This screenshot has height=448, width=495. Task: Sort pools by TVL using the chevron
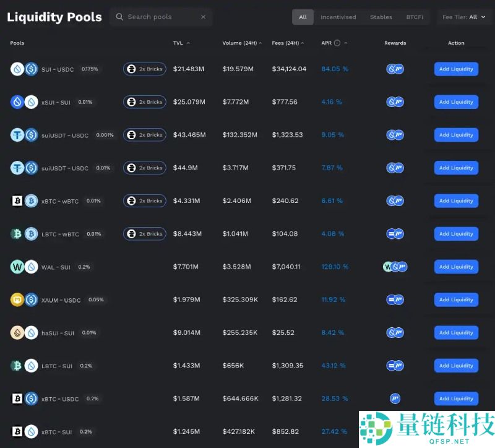coord(188,43)
